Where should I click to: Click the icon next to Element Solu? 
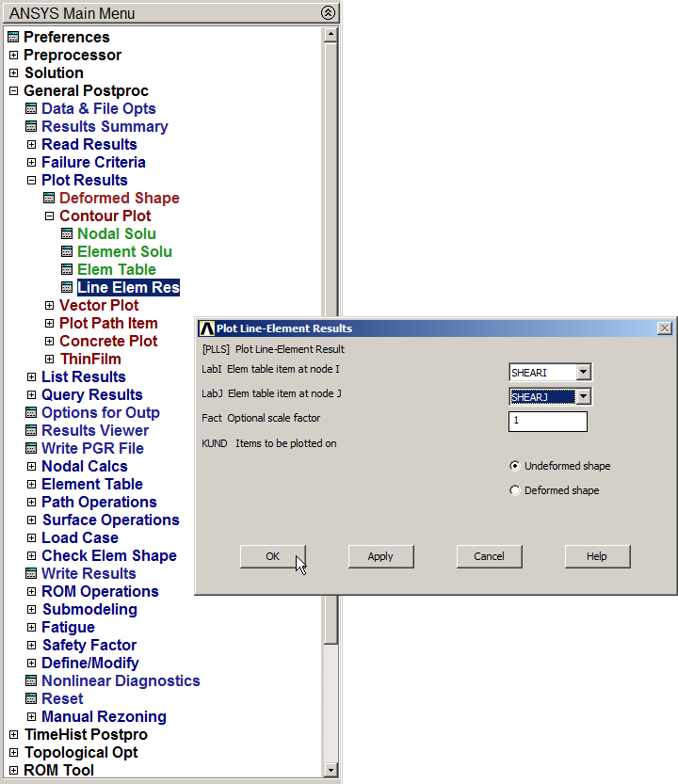click(67, 252)
